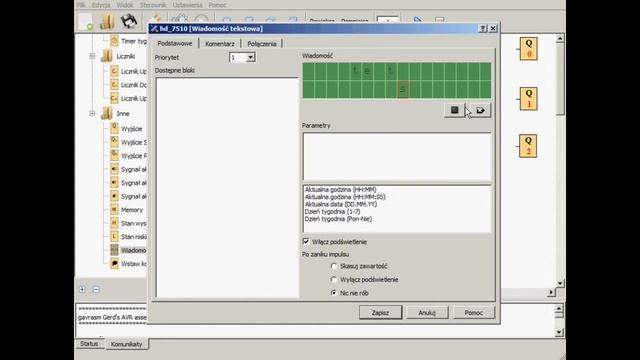640x360 pixels.
Task: Select the Q 0 output block on canvas
Action: pyautogui.click(x=529, y=49)
